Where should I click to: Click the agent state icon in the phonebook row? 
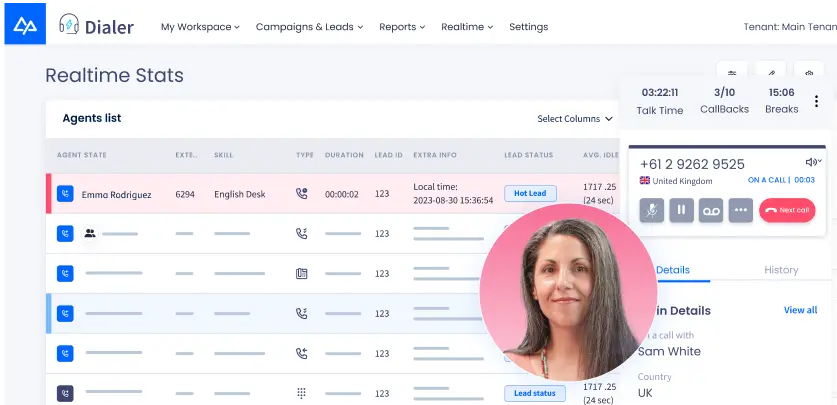pyautogui.click(x=65, y=273)
